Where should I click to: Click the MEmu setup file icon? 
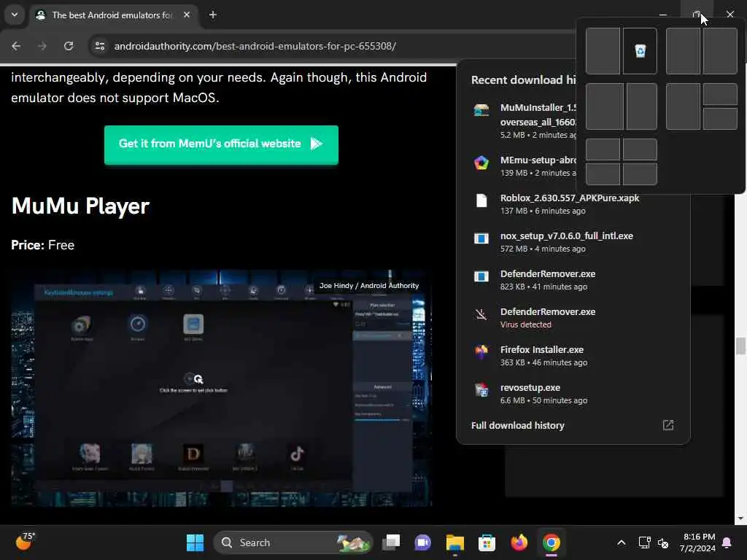(x=481, y=163)
